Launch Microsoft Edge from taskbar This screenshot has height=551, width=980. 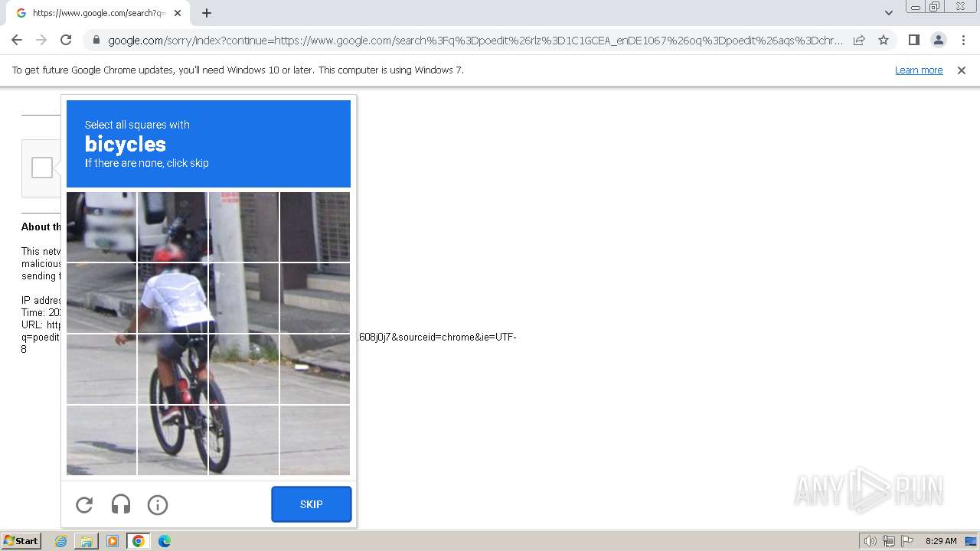(x=165, y=541)
